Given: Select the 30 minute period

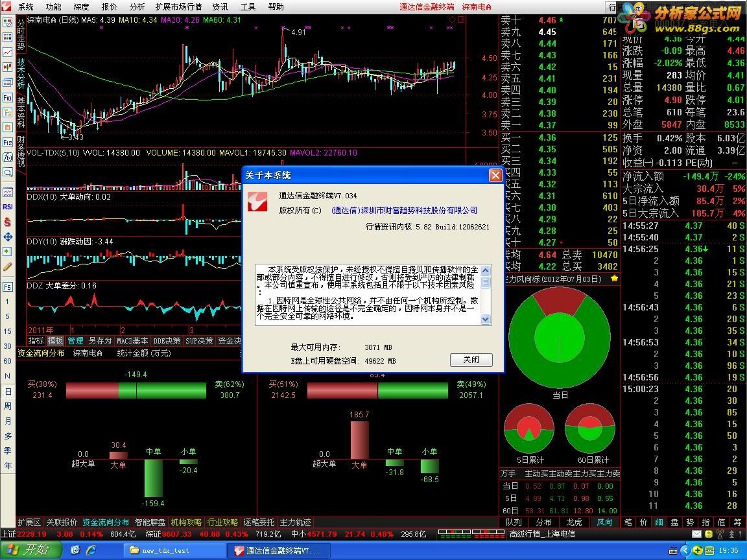Looking at the screenshot, I should (8, 345).
